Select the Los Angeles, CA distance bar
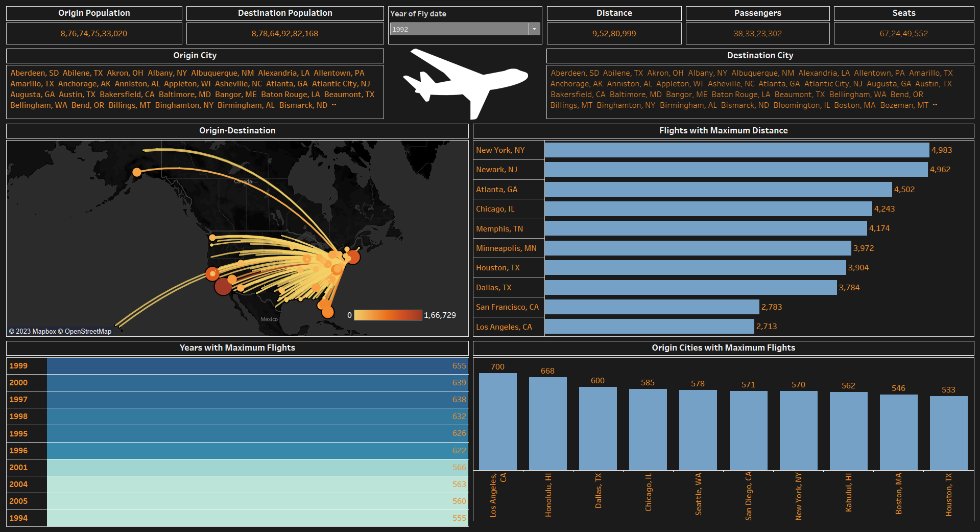The width and height of the screenshot is (980, 532). click(649, 327)
